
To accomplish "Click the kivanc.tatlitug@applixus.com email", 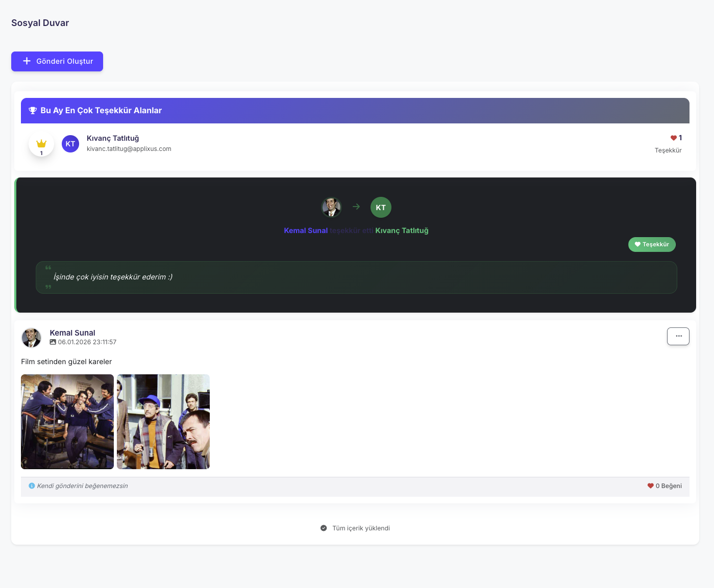I will pos(129,149).
